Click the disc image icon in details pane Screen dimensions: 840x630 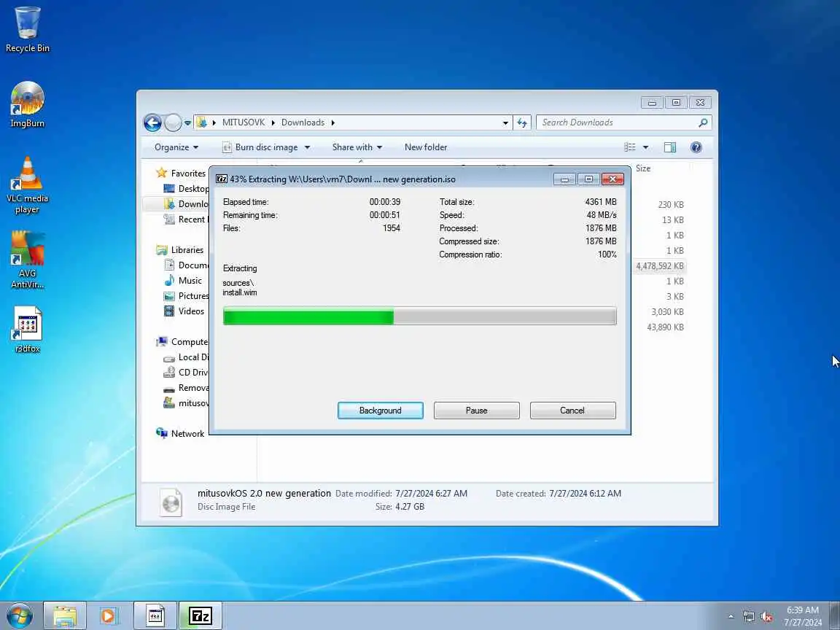pos(171,502)
